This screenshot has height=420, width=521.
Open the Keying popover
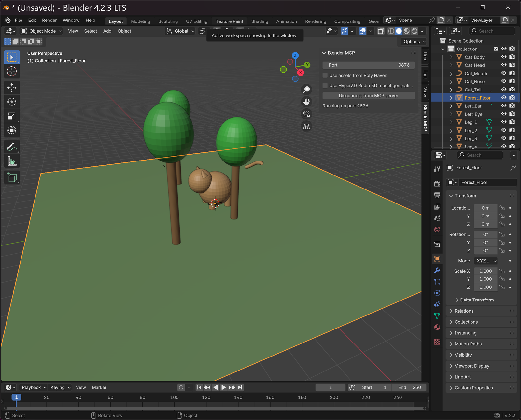(60, 387)
